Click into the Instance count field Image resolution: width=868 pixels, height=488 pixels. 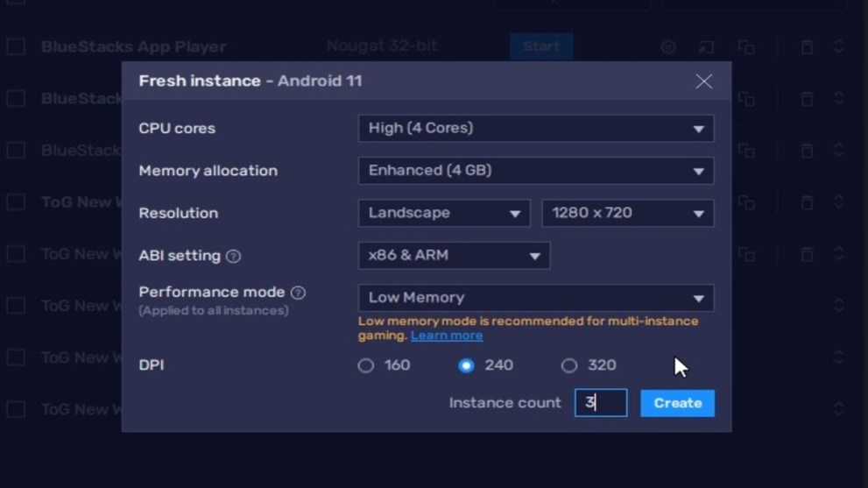pos(601,403)
